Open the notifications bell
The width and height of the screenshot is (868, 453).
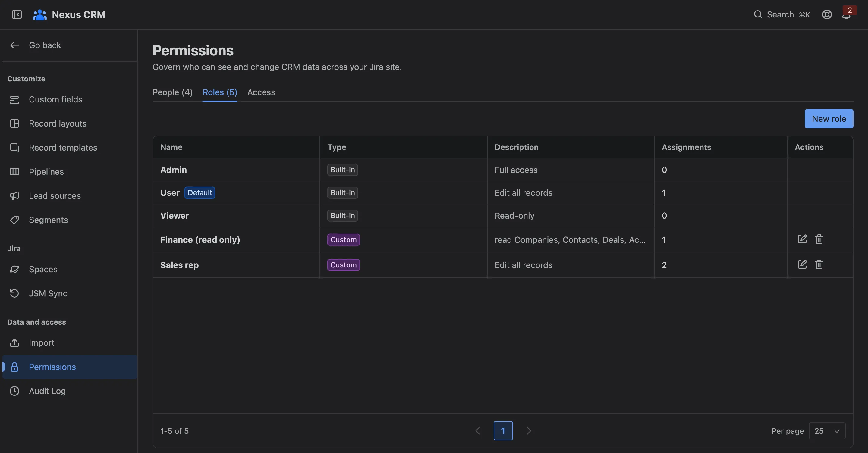pyautogui.click(x=846, y=15)
